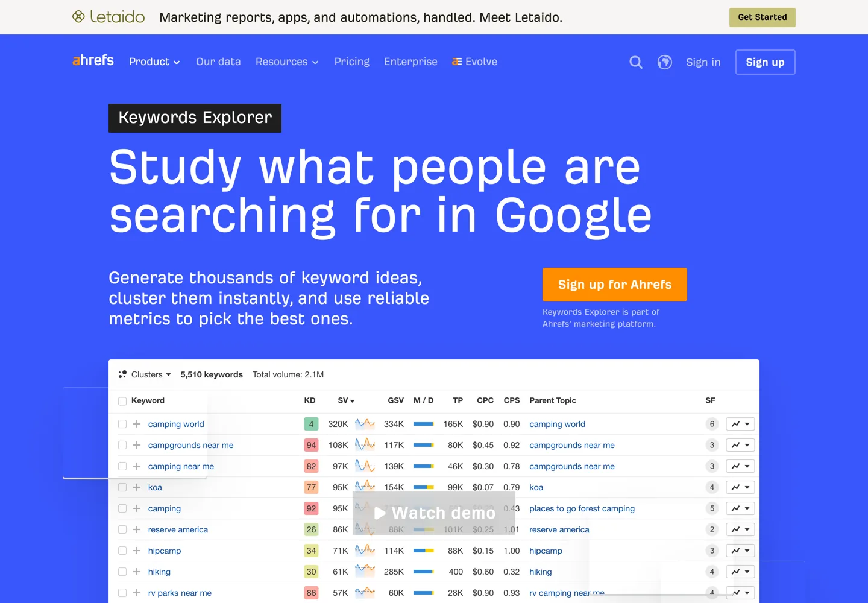
Task: Toggle the select-all Keyword header checkbox
Action: click(x=122, y=401)
